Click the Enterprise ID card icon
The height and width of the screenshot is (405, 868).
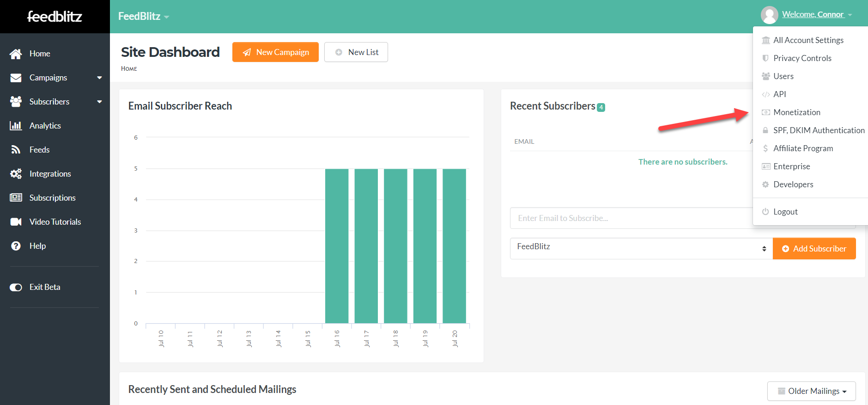click(x=766, y=166)
